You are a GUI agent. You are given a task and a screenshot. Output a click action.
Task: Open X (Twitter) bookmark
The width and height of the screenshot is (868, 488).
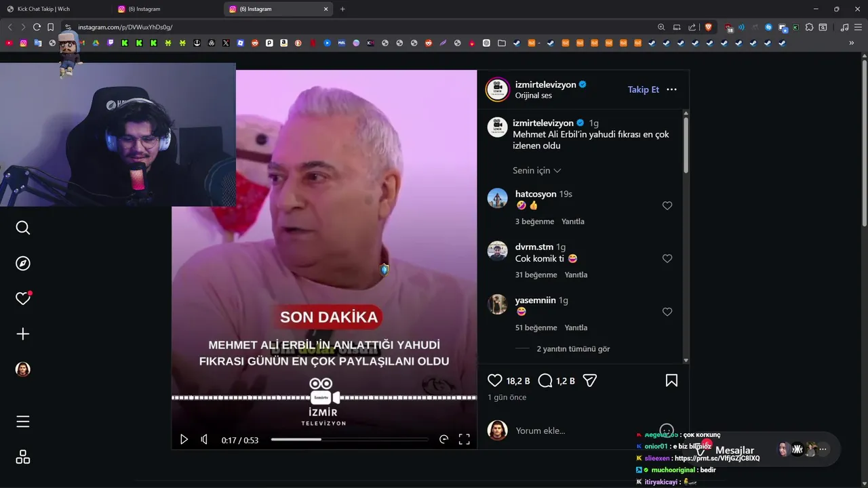coord(226,43)
